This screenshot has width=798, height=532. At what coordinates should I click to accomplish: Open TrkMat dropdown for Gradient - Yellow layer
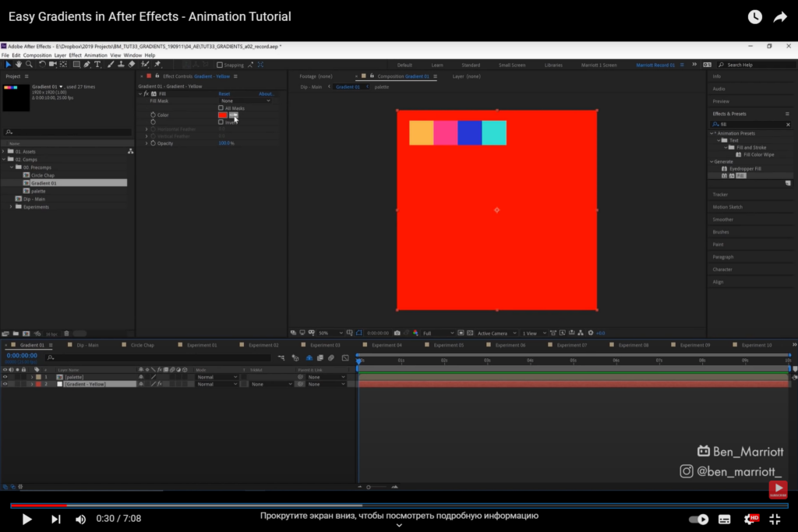(271, 384)
